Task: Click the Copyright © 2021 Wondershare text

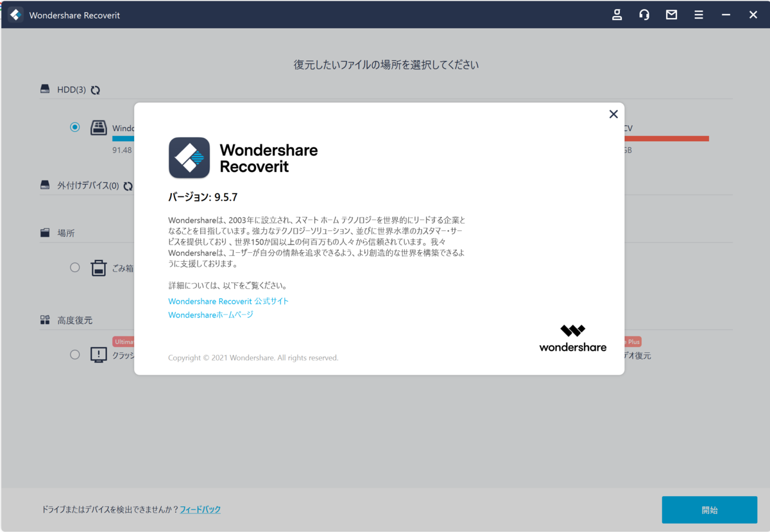Action: (253, 357)
